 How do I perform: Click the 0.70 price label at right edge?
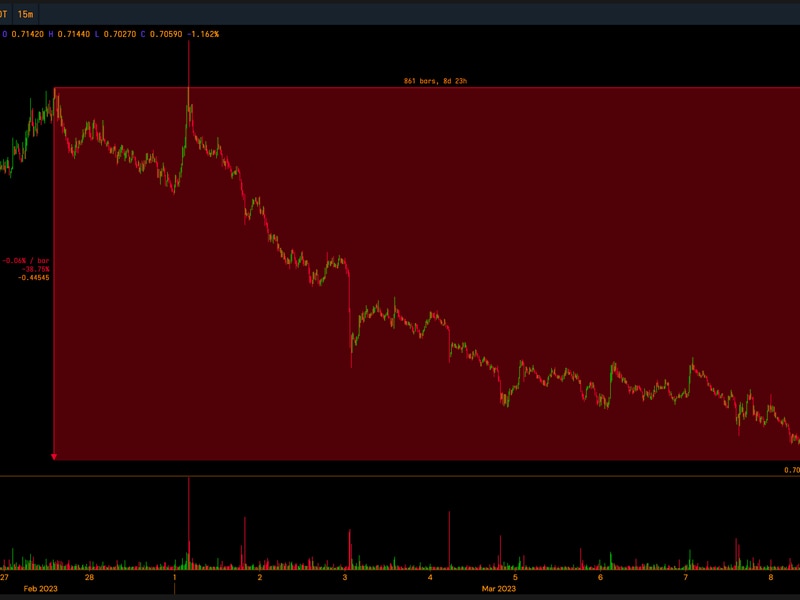point(791,470)
